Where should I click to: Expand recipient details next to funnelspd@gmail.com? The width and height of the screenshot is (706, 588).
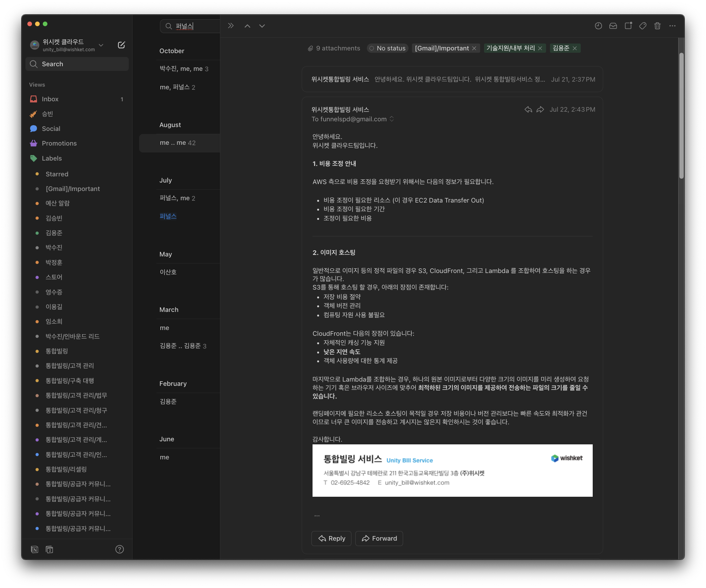pos(392,119)
